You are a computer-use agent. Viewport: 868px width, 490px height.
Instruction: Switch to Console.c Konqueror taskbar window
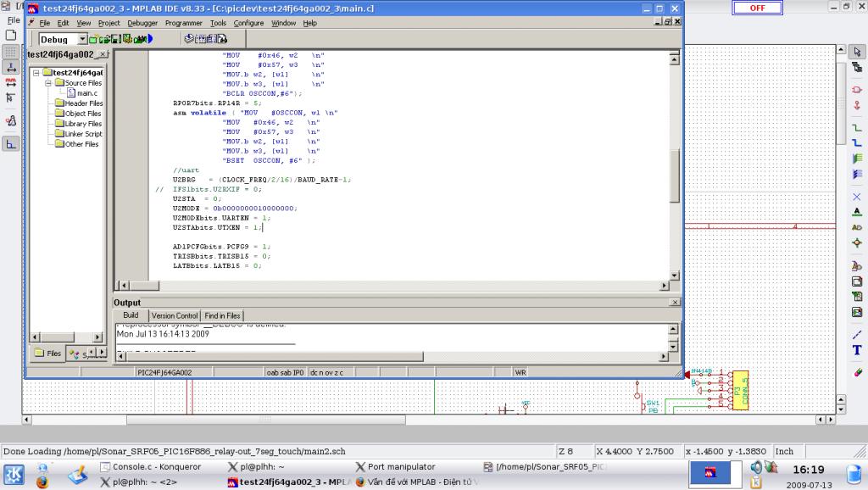click(x=151, y=466)
